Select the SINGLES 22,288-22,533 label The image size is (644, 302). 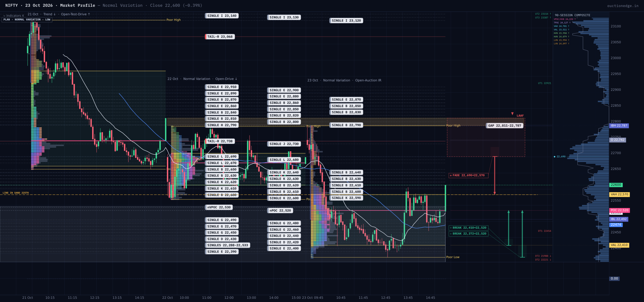pyautogui.click(x=227, y=245)
